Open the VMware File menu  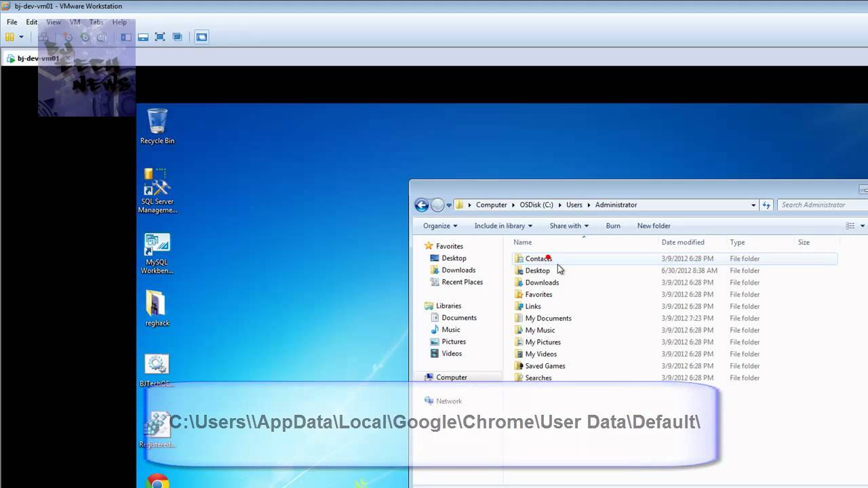coord(12,22)
